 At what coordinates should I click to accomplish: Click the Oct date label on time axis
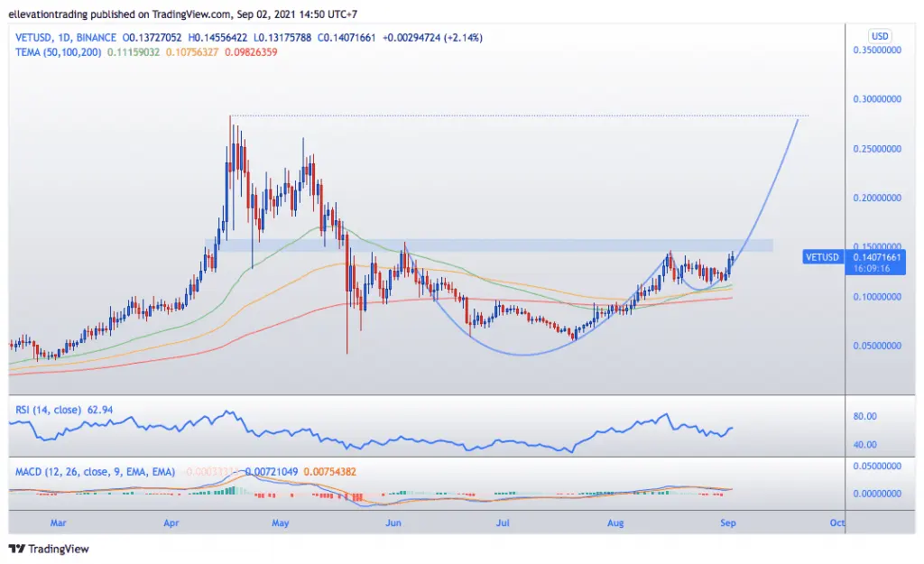point(836,522)
